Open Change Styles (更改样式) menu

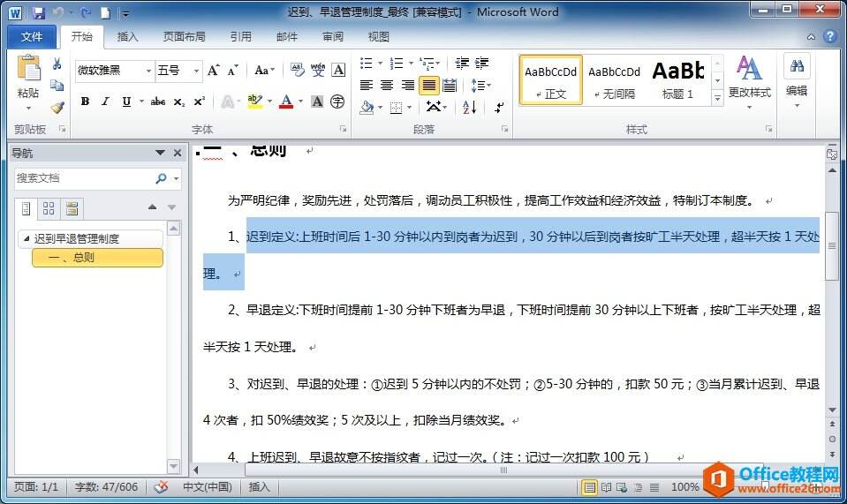pyautogui.click(x=749, y=81)
